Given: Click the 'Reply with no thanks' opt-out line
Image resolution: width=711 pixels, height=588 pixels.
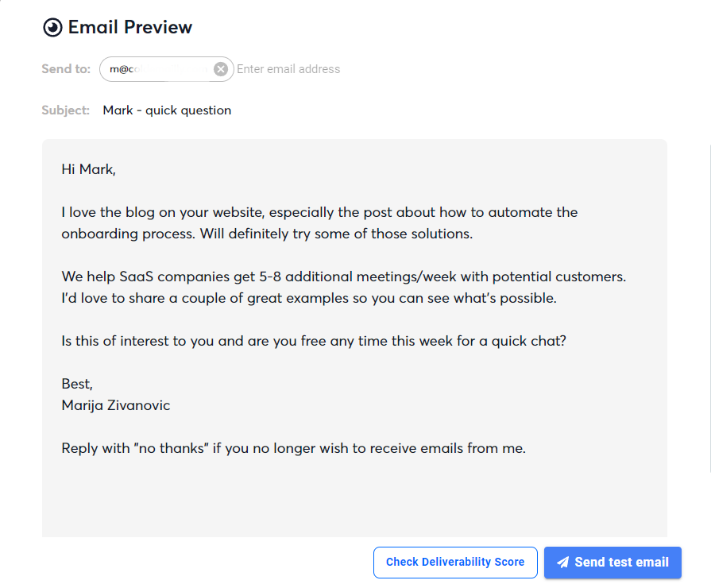Looking at the screenshot, I should 293,448.
